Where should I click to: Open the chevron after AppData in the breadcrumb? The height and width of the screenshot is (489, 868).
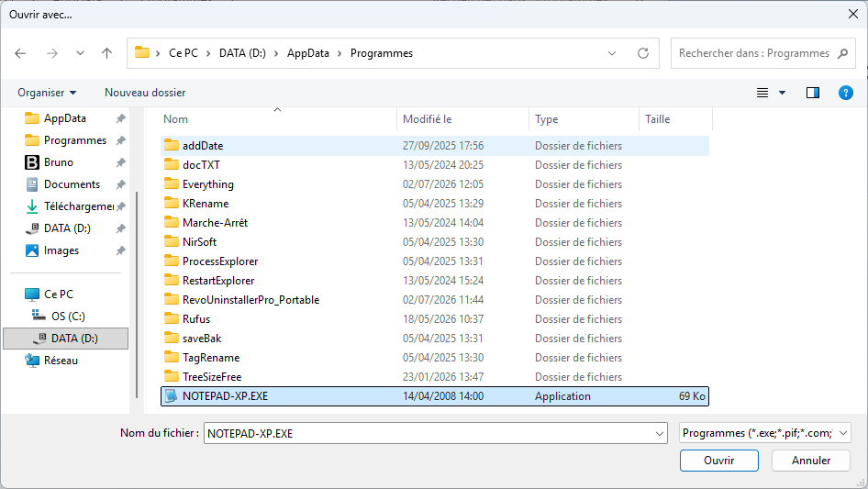(339, 53)
